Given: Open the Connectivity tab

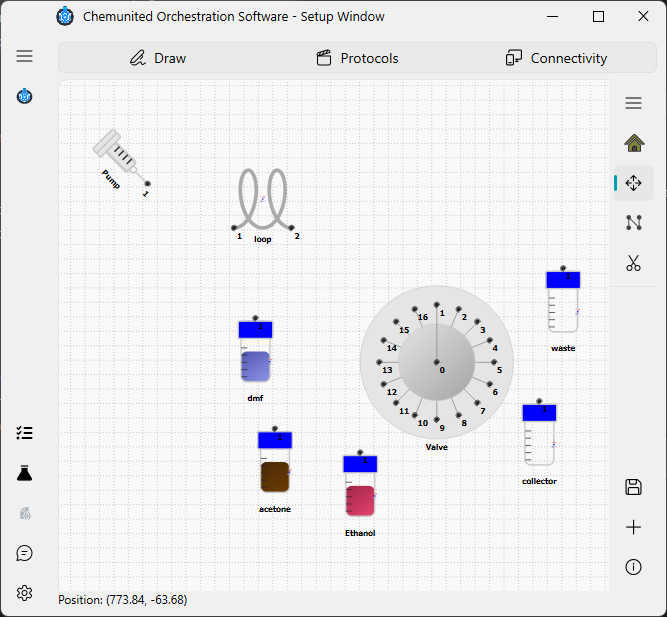Looking at the screenshot, I should 556,58.
